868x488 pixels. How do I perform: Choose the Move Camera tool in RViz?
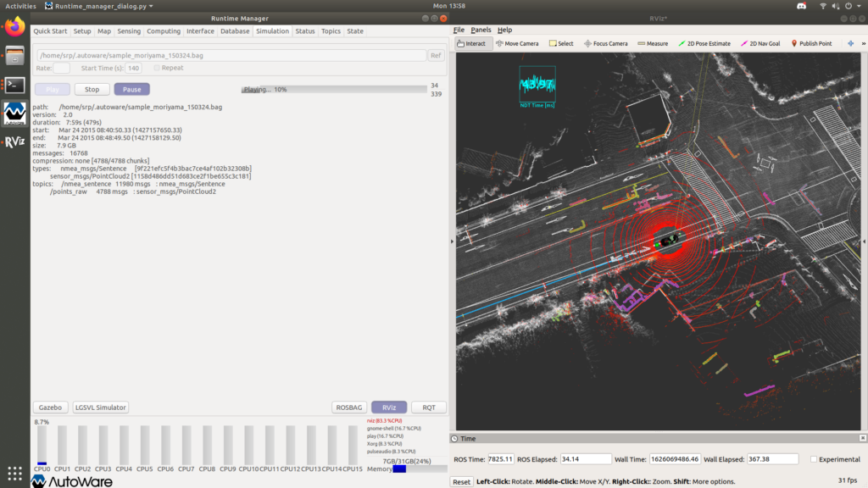click(x=517, y=43)
